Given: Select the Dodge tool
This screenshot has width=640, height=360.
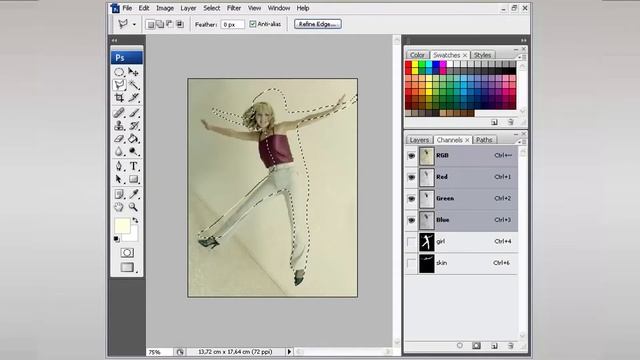Looking at the screenshot, I should [x=133, y=151].
